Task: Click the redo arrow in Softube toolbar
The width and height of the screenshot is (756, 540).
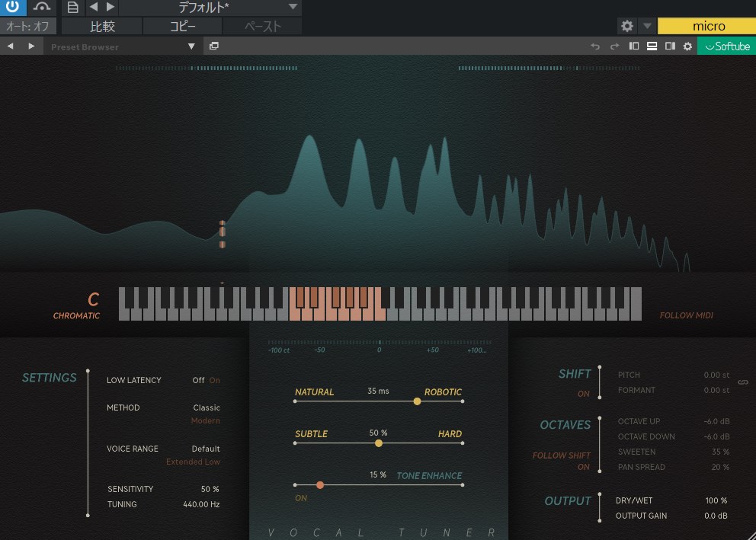Action: coord(614,46)
